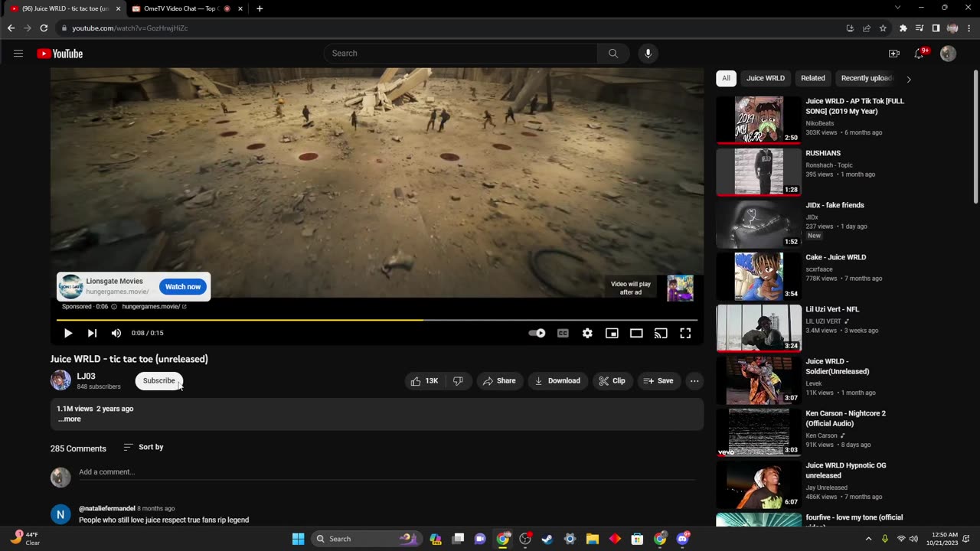Viewport: 980px width, 551px height.
Task: Save video to a playlist
Action: point(658,381)
